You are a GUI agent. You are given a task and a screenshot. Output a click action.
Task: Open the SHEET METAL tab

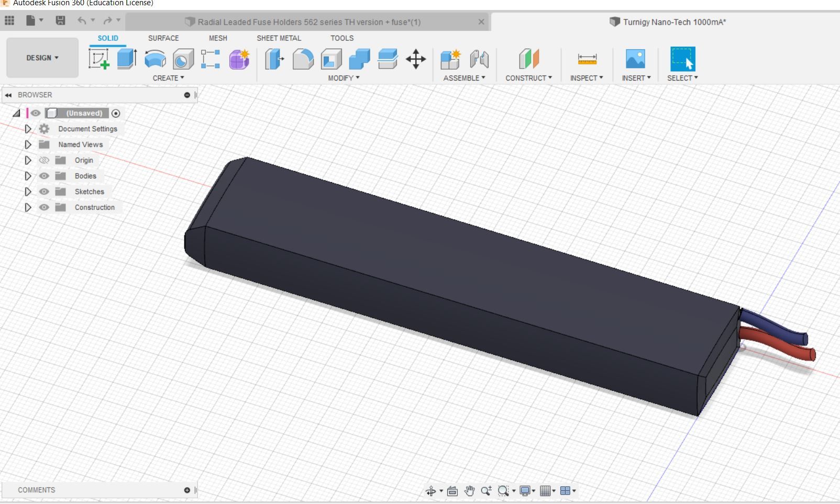tap(279, 38)
